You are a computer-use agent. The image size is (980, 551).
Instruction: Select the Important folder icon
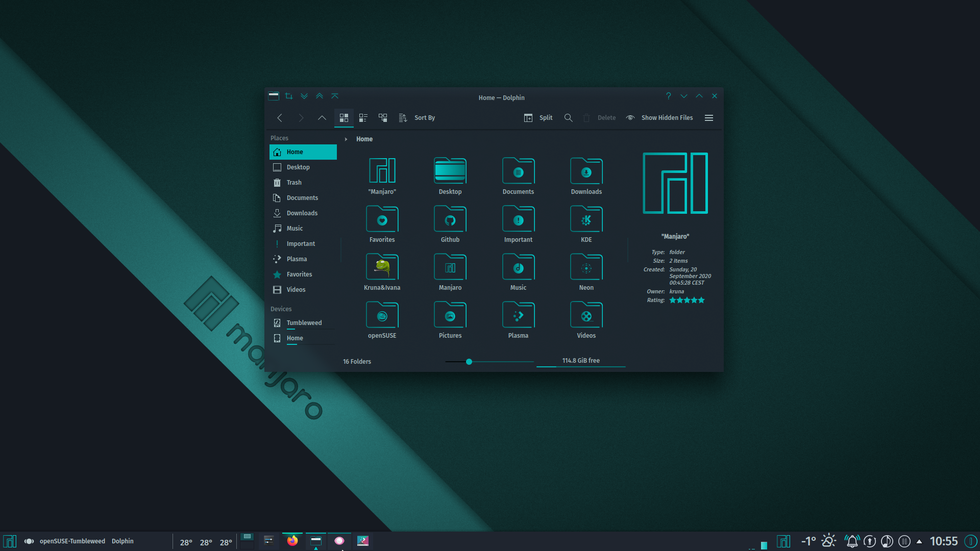click(518, 218)
